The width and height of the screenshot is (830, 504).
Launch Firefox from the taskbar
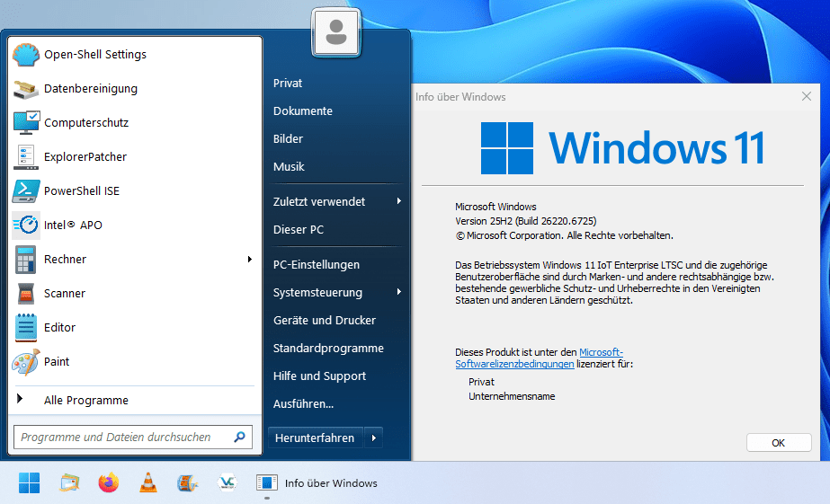pyautogui.click(x=109, y=482)
